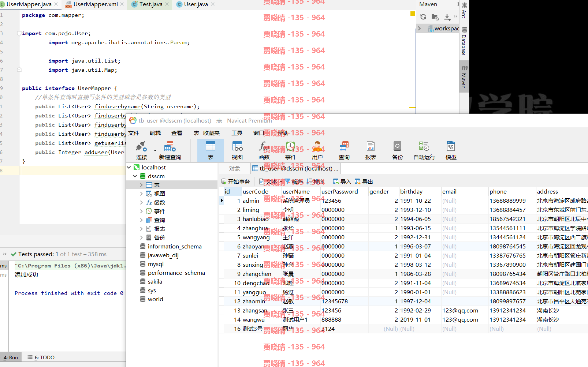Click the 筛选 (Filter) button
The width and height of the screenshot is (588, 367).
(x=294, y=181)
